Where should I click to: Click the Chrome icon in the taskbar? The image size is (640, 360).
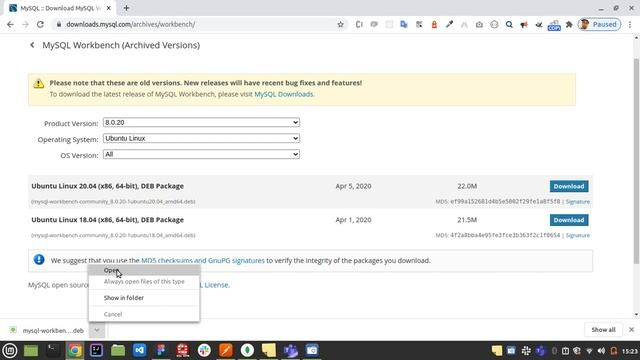pyautogui.click(x=75, y=350)
